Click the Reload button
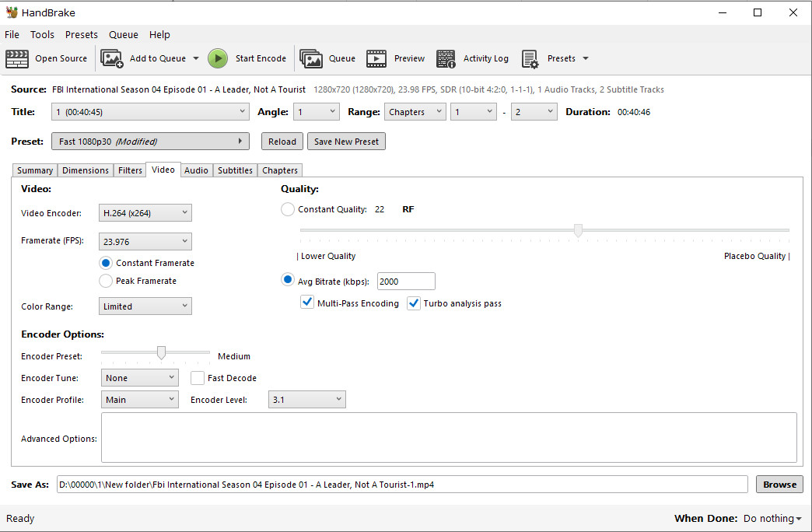This screenshot has height=532, width=812. [282, 142]
